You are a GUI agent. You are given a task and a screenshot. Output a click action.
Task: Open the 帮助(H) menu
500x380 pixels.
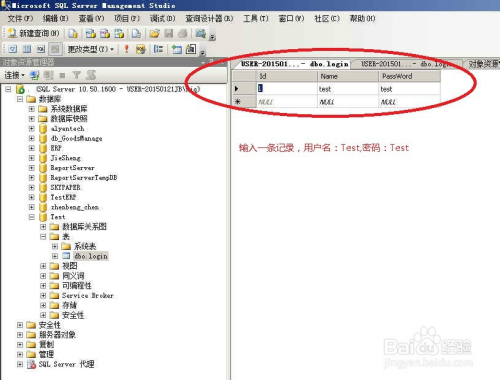[x=362, y=18]
